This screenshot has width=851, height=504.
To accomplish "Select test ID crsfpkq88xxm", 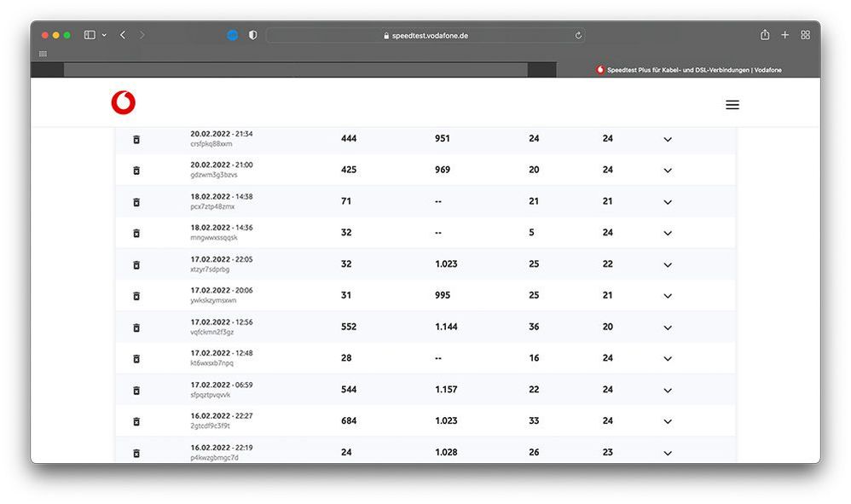I will click(x=211, y=144).
